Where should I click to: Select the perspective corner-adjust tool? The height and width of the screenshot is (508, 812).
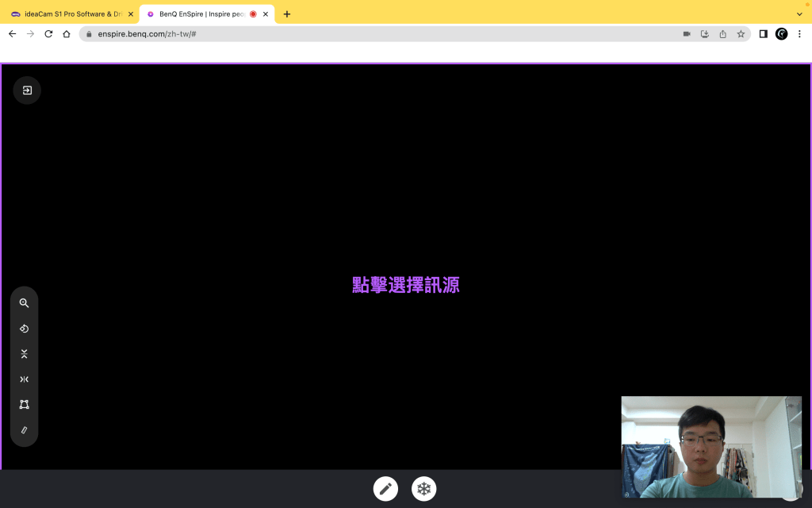click(x=25, y=405)
